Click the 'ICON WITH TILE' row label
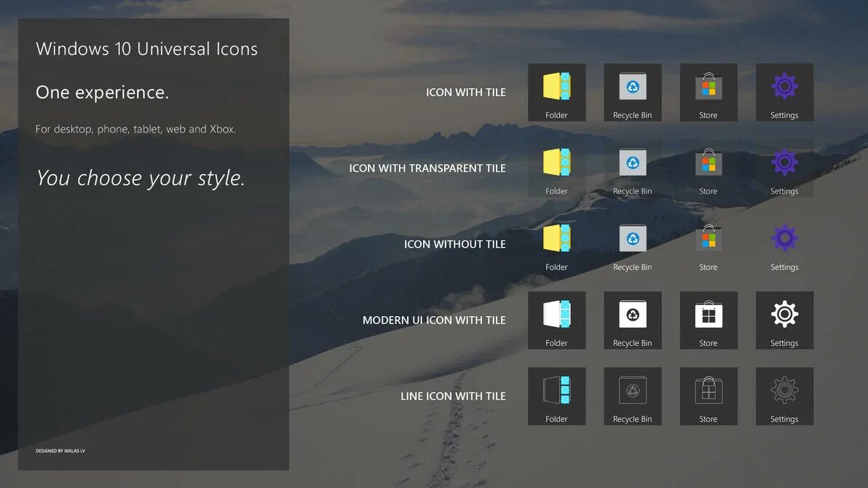 pyautogui.click(x=465, y=93)
